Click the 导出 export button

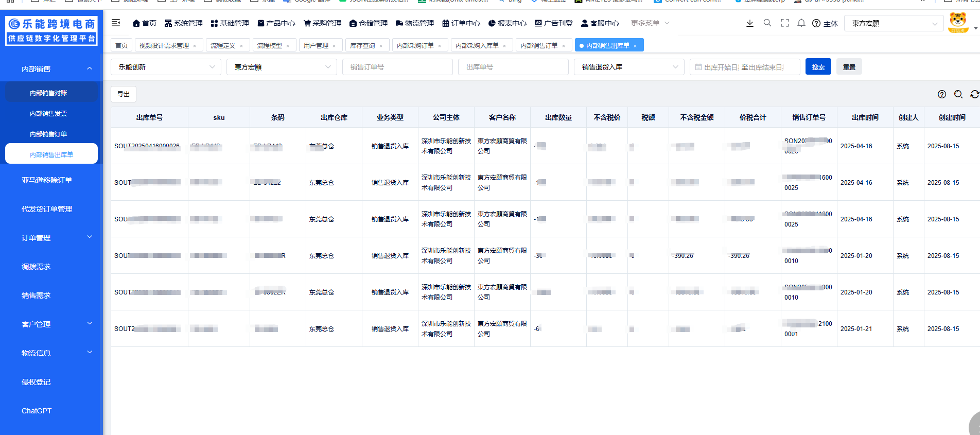124,94
